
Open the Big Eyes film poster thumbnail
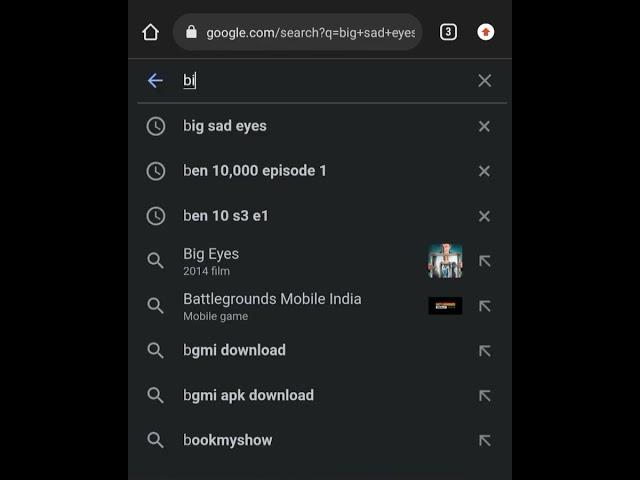[x=445, y=261]
